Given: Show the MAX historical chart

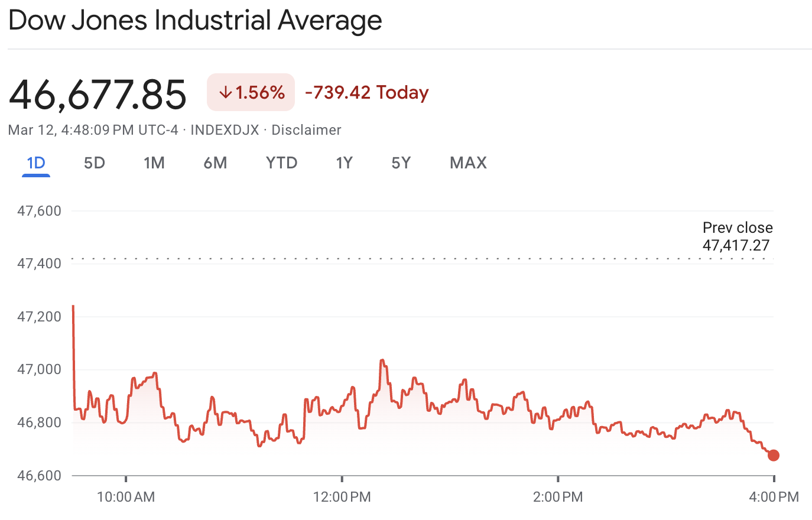Looking at the screenshot, I should (467, 162).
